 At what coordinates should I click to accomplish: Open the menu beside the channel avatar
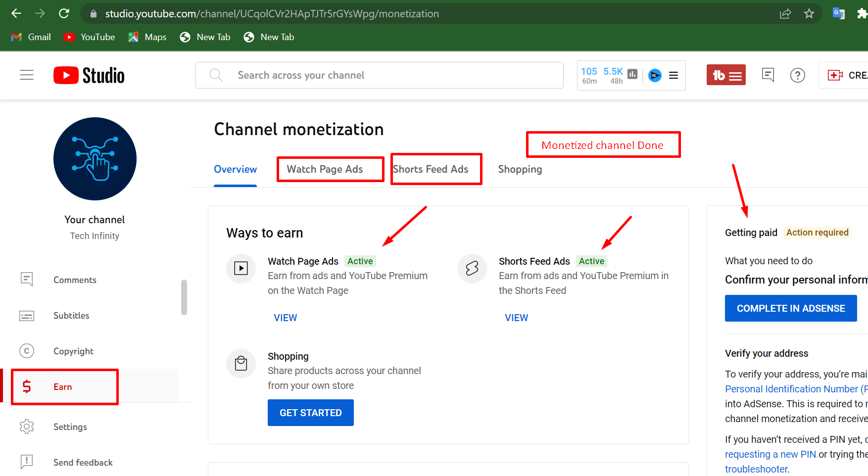tap(673, 75)
